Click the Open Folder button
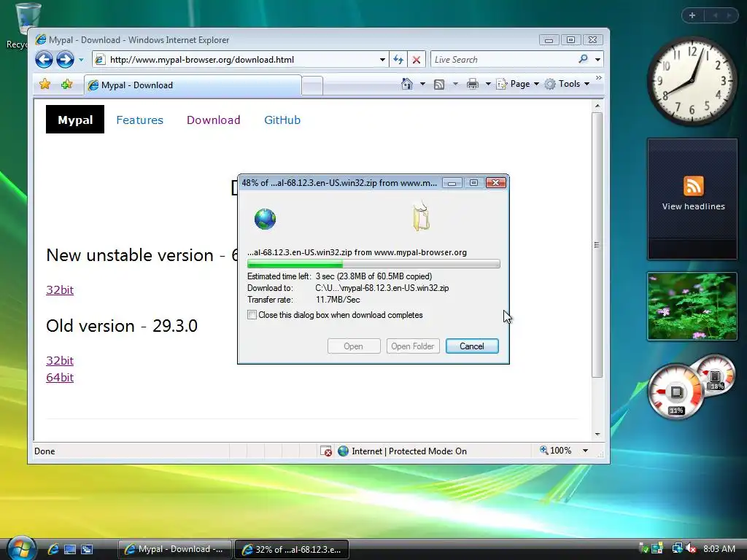Viewport: 747px width, 560px height. (413, 346)
